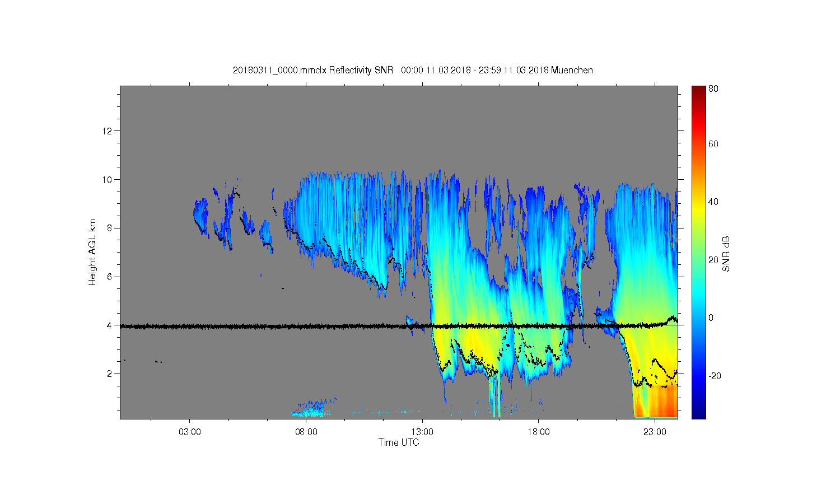This screenshot has height=504, width=840.
Task: Click the 'Time UTC' axis label
Action: coord(399,442)
